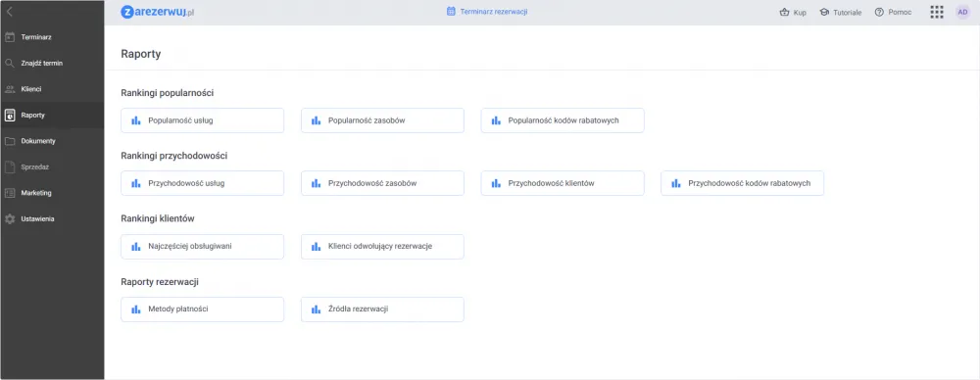Click bar chart icon of Klienci odwołujący rezerwacje
Image resolution: width=980 pixels, height=380 pixels.
coord(316,247)
